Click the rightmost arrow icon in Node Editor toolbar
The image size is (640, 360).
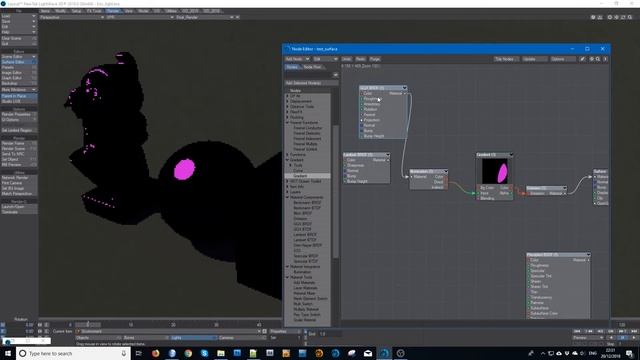[605, 59]
